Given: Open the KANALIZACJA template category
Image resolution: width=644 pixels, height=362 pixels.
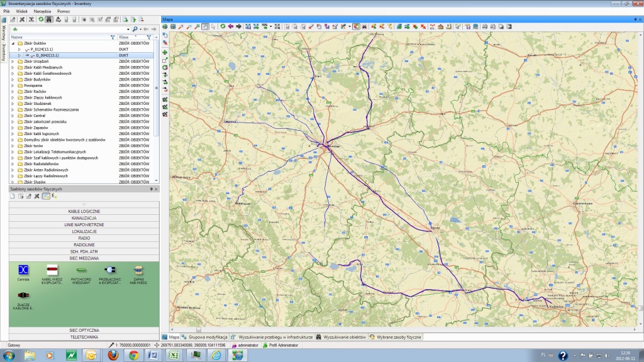Looking at the screenshot, I should (x=84, y=218).
